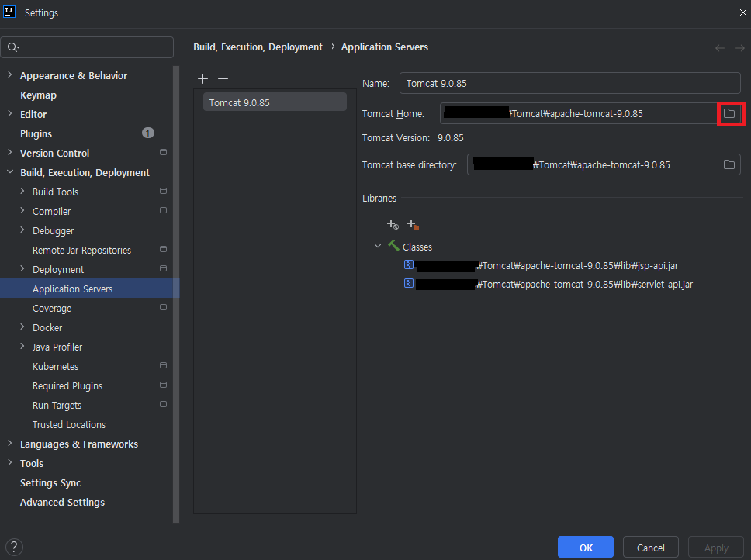Close the Settings dialog

[x=742, y=12]
